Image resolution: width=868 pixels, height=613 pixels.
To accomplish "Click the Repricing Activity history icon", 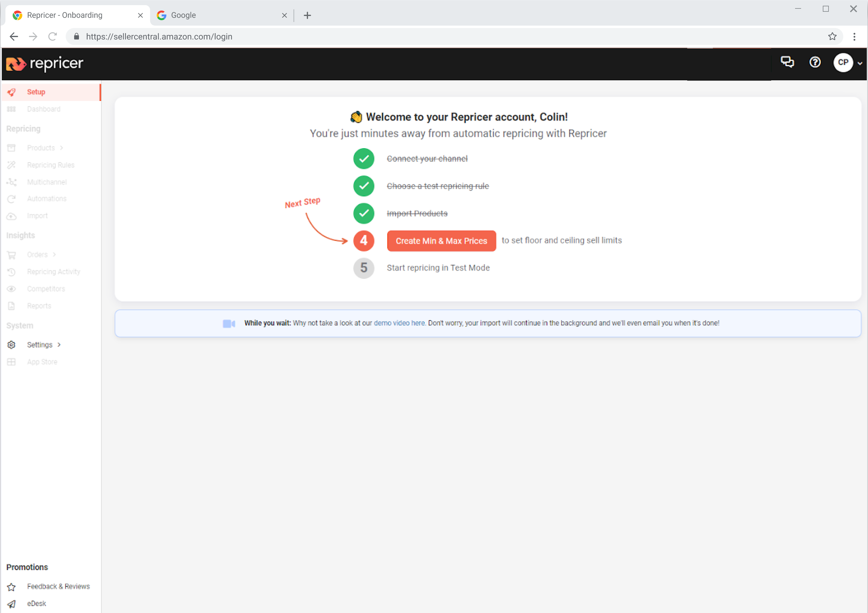I will (x=11, y=272).
